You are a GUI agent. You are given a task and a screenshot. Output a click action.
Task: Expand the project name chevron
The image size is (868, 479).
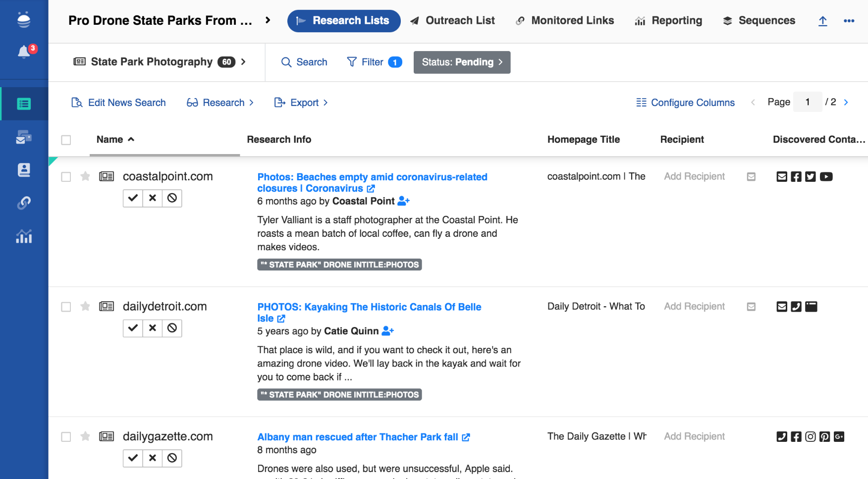(x=268, y=20)
